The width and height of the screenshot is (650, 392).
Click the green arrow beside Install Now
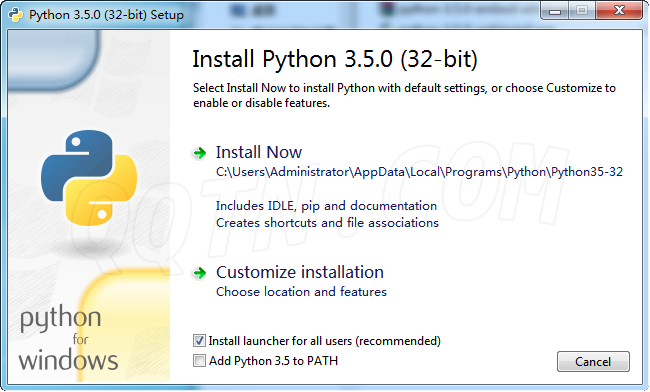tap(200, 153)
